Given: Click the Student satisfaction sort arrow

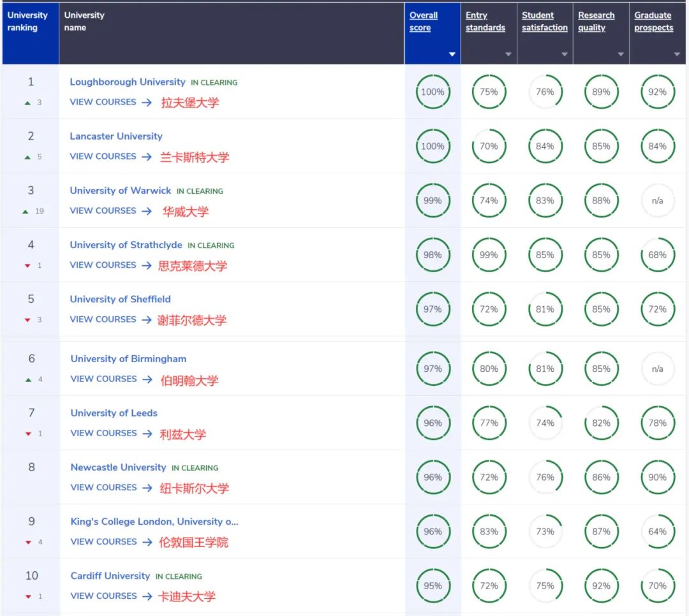Looking at the screenshot, I should coord(564,54).
